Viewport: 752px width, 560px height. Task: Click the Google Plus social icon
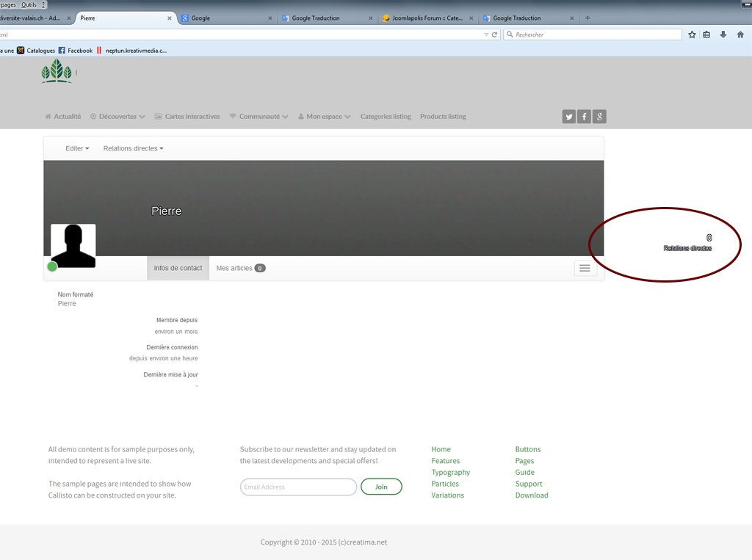599,117
